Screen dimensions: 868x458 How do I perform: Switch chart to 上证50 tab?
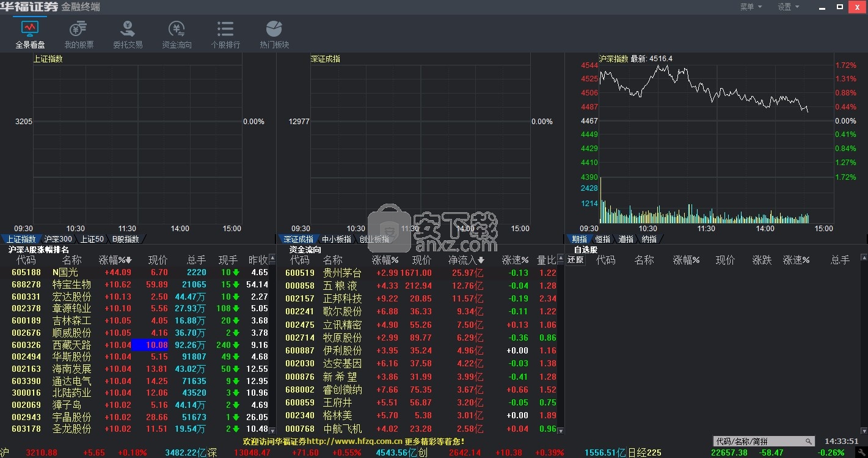[x=92, y=239]
